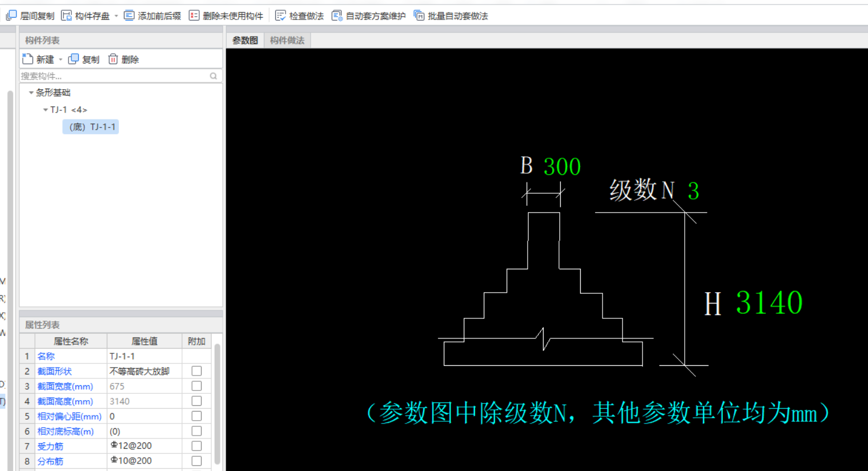Click the 自动套方案维护 icon
The image size is (868, 471).
click(337, 15)
